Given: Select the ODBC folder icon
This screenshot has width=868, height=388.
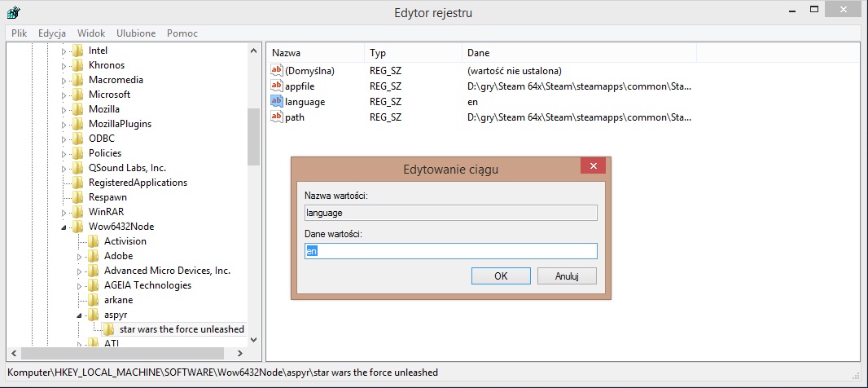Looking at the screenshot, I should [78, 139].
